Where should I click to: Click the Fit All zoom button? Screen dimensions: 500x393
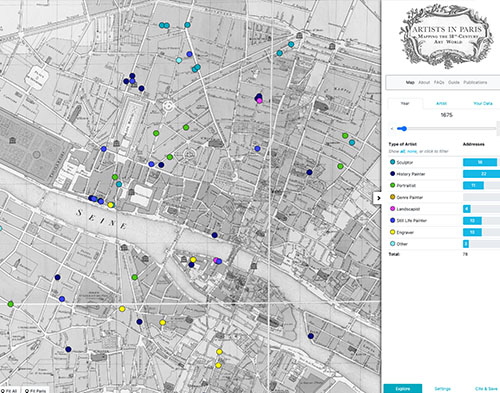click(9, 390)
